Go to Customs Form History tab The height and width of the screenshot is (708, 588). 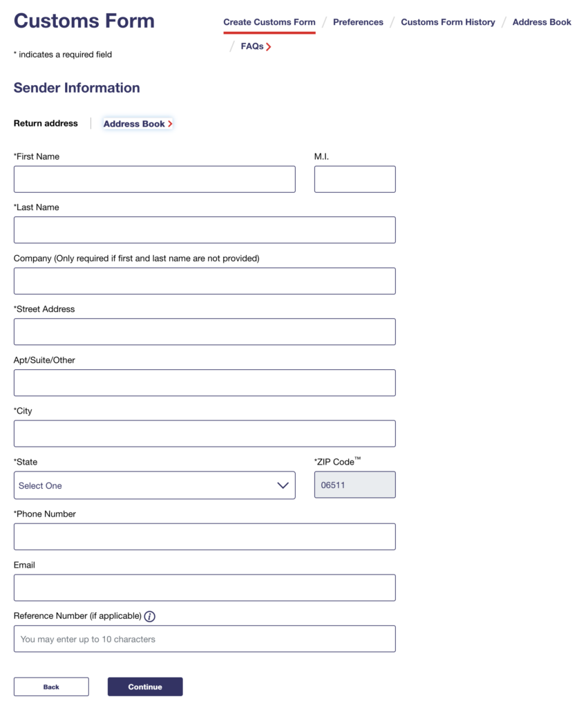(448, 22)
